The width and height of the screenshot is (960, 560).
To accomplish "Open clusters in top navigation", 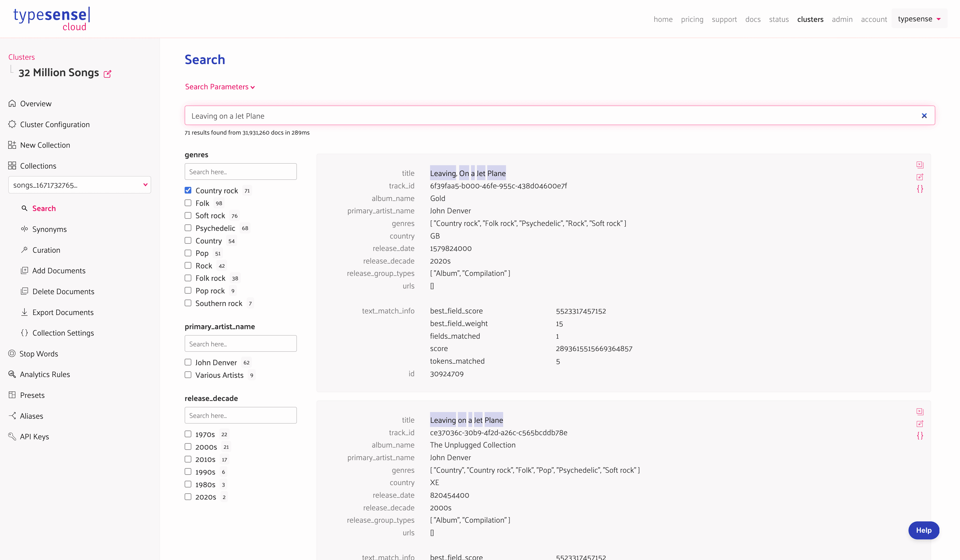I will tap(810, 19).
